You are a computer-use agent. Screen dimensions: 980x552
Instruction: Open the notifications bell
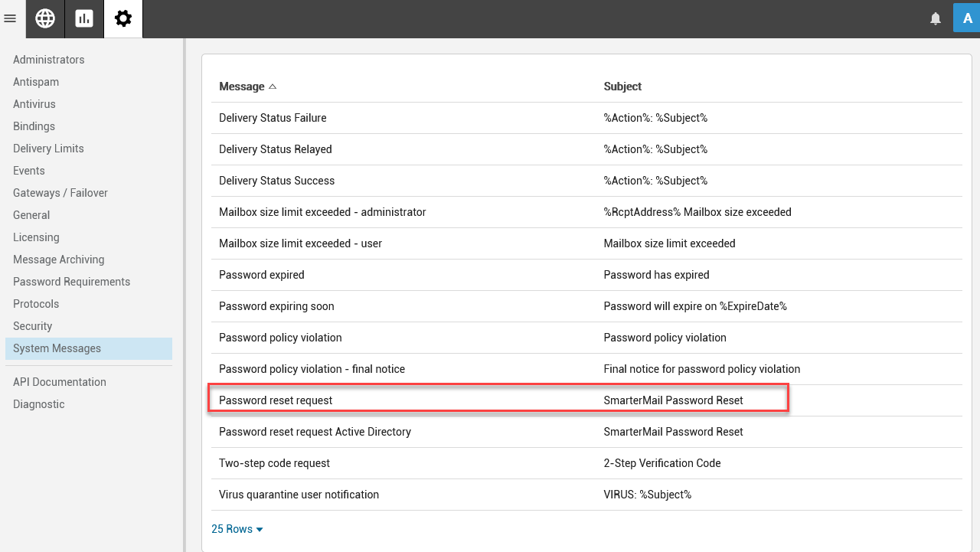pyautogui.click(x=936, y=19)
